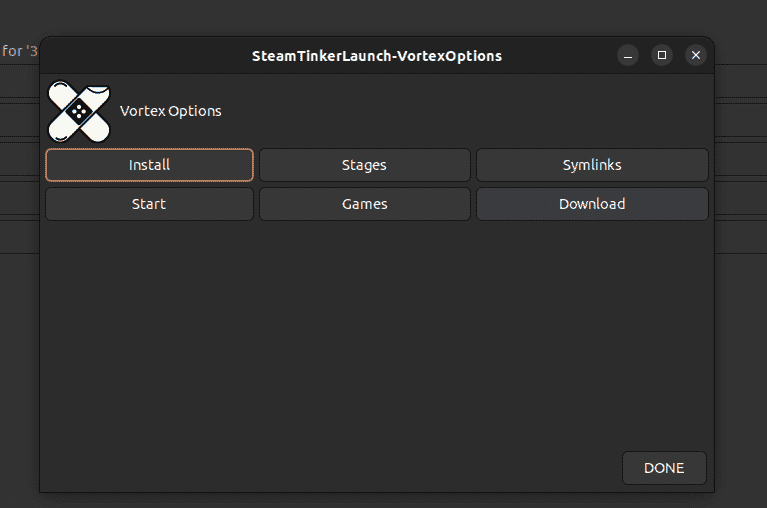Click blank dialog space left of DONE
Viewport: 767px width, 508px height.
(x=330, y=468)
